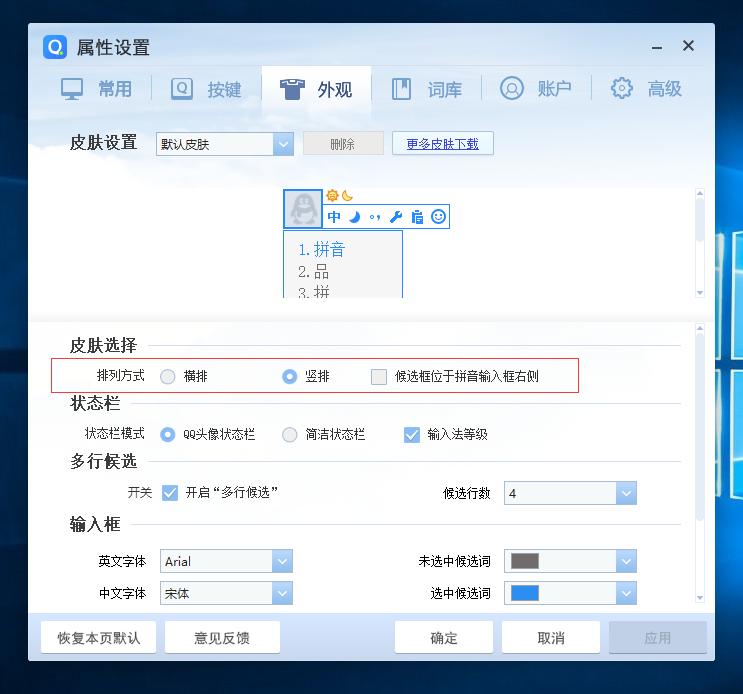
Task: Click the QQ penguin avatar in skin preview
Action: click(303, 209)
